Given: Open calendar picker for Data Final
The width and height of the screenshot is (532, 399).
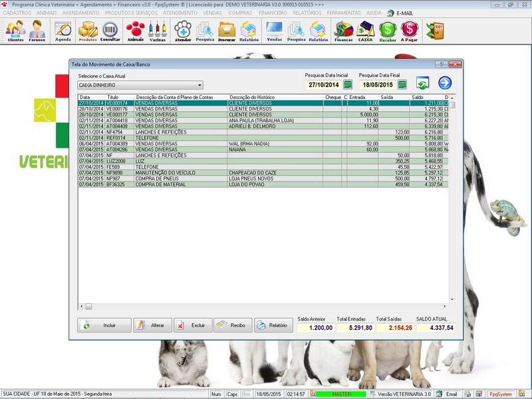Looking at the screenshot, I should pos(402,84).
